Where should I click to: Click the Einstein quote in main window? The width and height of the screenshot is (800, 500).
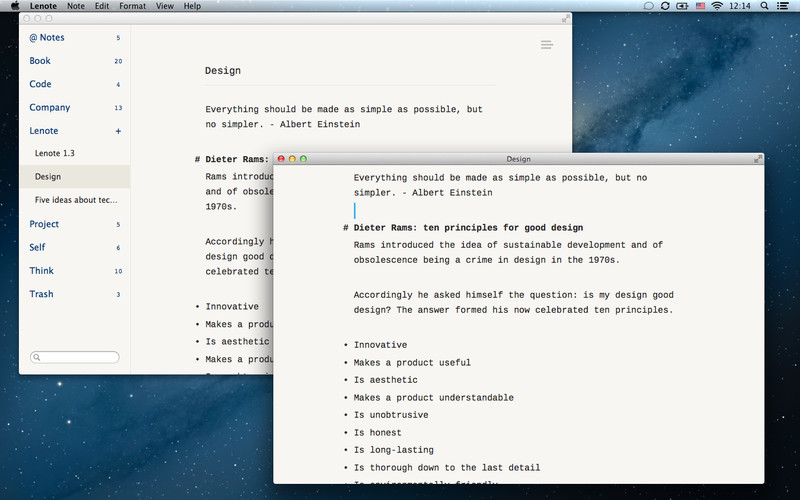tap(344, 117)
